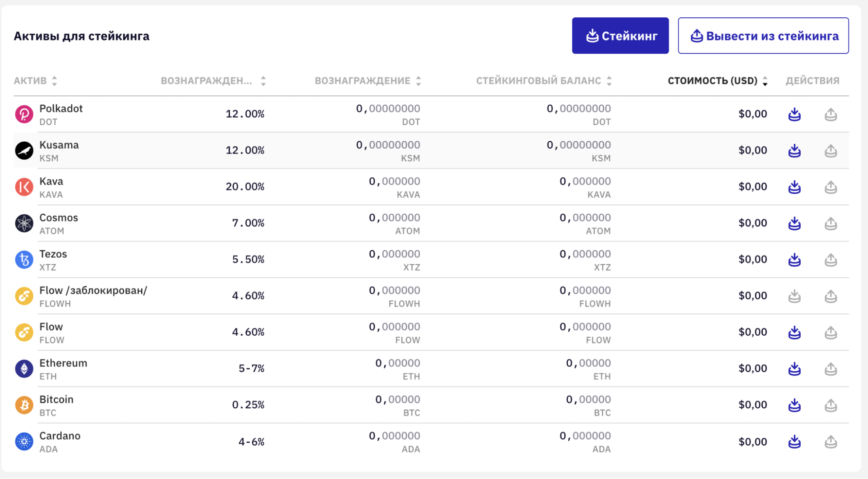This screenshot has height=479, width=868.
Task: Click the Polkadot coin logo
Action: (24, 114)
